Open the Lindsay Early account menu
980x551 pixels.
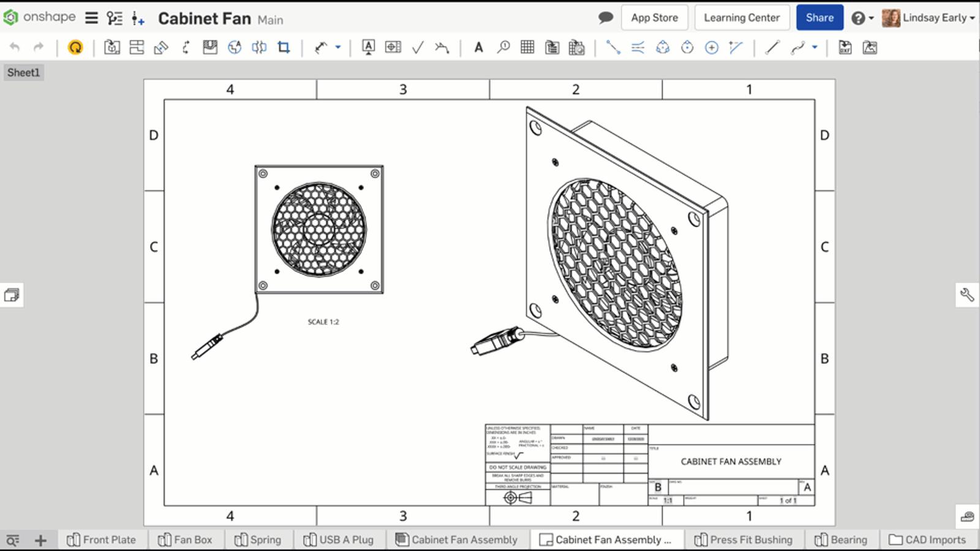tap(929, 18)
